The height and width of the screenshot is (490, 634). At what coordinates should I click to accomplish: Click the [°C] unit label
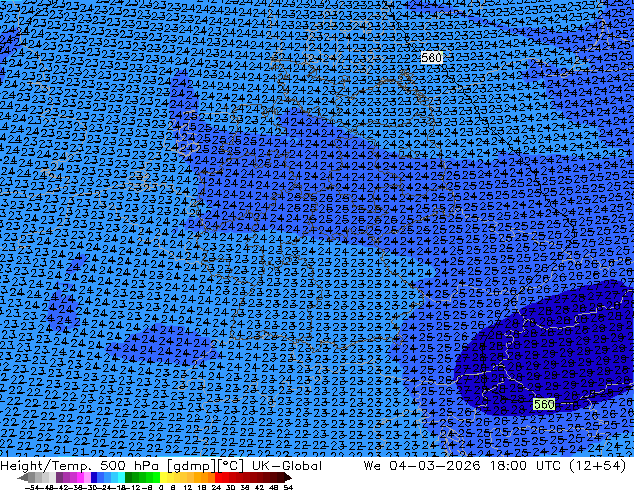coord(230,466)
